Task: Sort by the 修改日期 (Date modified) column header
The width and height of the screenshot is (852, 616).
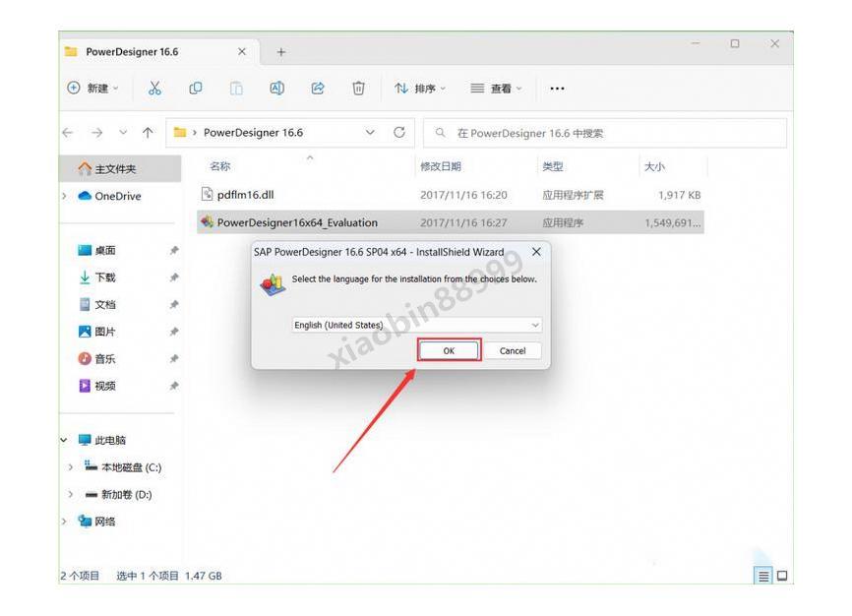Action: (441, 166)
